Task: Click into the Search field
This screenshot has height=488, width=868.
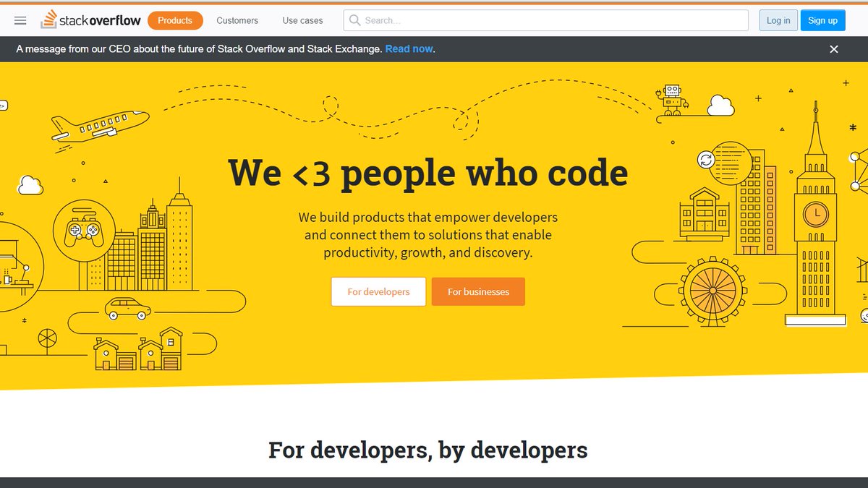Action: [x=546, y=20]
